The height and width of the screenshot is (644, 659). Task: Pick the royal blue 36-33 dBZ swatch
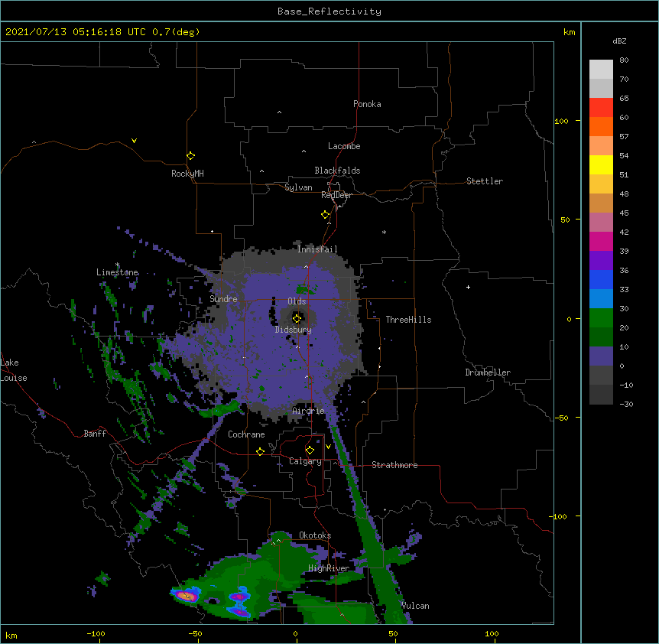point(601,279)
